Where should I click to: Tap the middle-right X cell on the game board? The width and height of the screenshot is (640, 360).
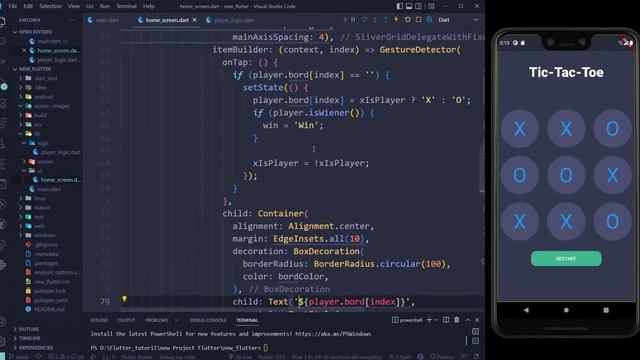[612, 175]
